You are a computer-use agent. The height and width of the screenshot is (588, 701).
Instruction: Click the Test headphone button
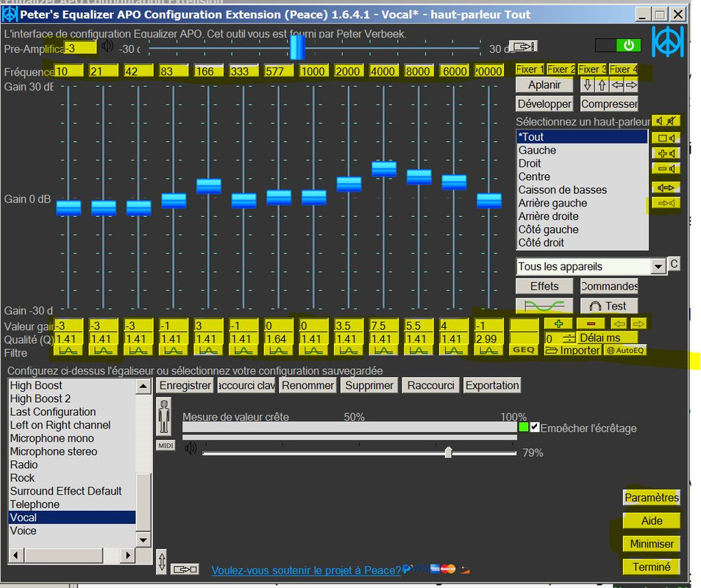pyautogui.click(x=609, y=306)
